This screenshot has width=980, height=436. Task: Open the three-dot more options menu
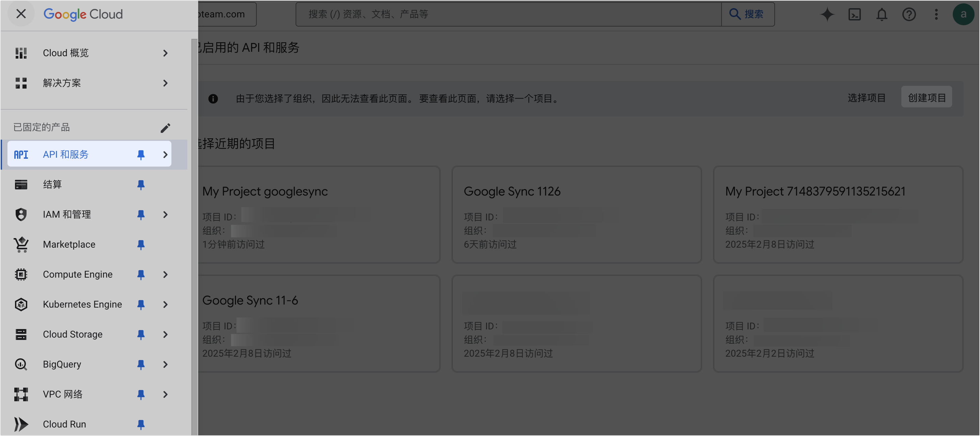coord(936,14)
